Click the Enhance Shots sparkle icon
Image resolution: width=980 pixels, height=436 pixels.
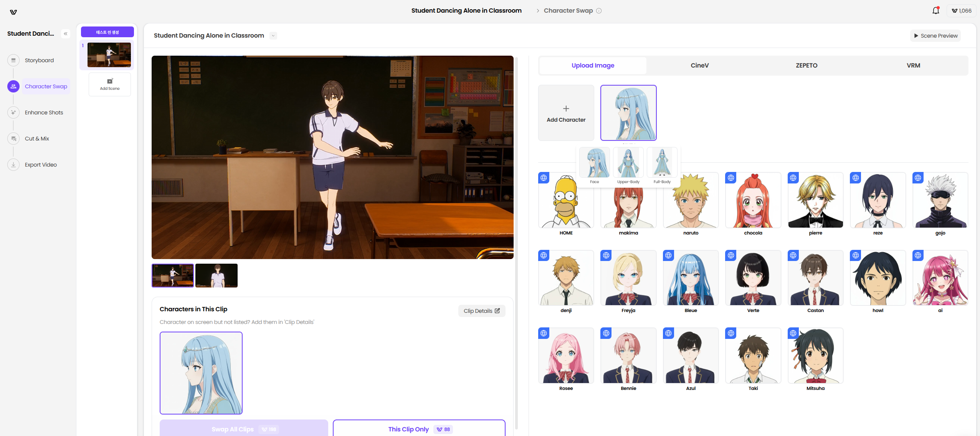[x=13, y=112]
